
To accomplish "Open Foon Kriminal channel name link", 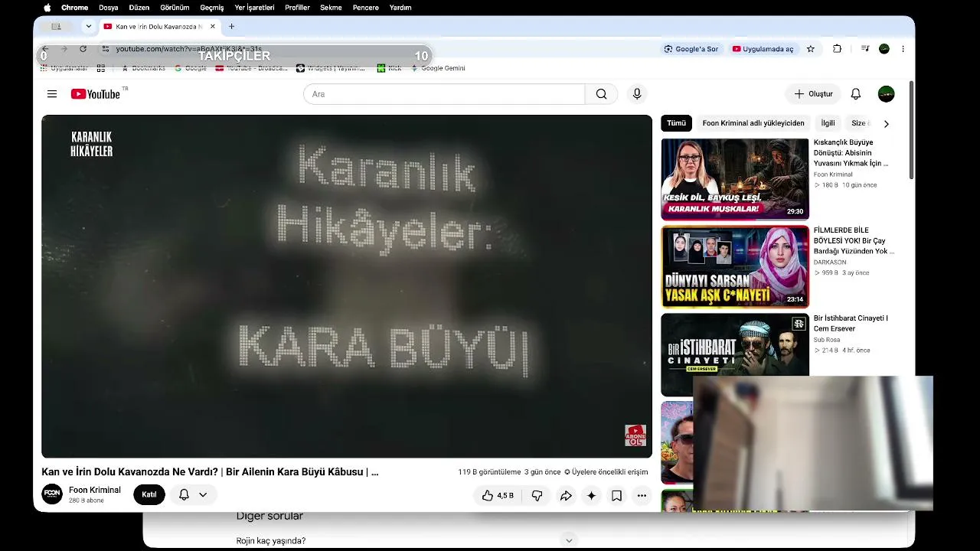I will (x=95, y=490).
